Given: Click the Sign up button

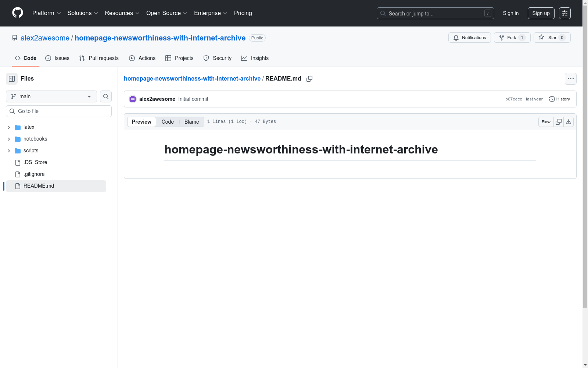Looking at the screenshot, I should pos(541,13).
